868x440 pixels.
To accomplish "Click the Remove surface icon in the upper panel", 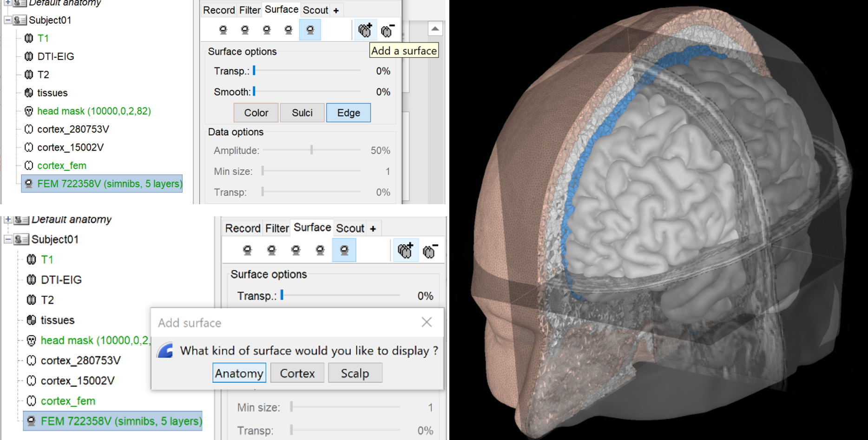I will click(x=387, y=30).
